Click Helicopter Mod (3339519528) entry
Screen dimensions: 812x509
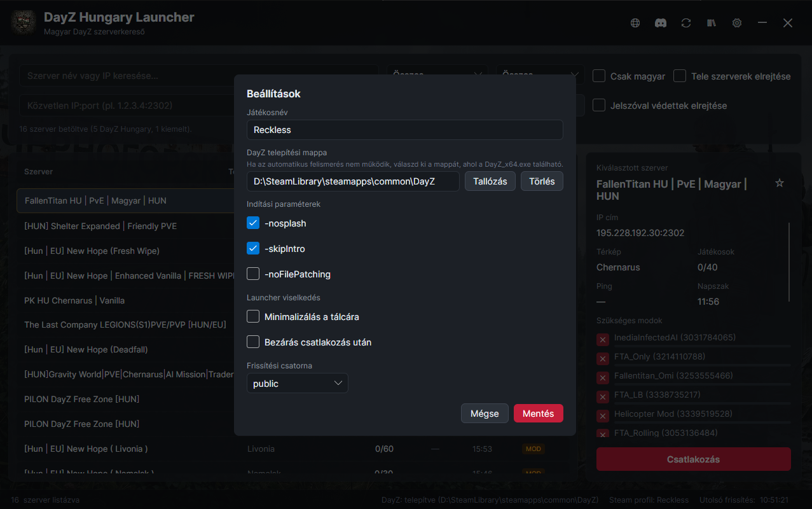[x=673, y=414]
